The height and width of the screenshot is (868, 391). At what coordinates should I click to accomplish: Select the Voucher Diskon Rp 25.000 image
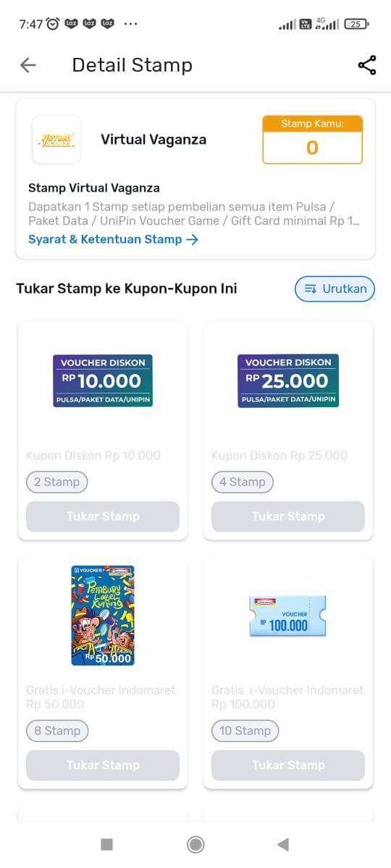288,380
